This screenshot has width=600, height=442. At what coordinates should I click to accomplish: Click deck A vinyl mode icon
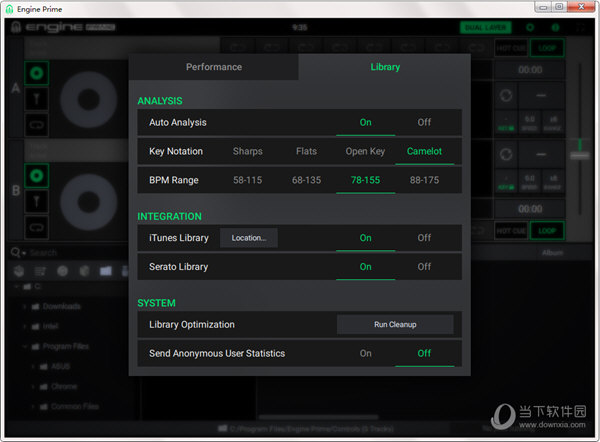pos(37,73)
